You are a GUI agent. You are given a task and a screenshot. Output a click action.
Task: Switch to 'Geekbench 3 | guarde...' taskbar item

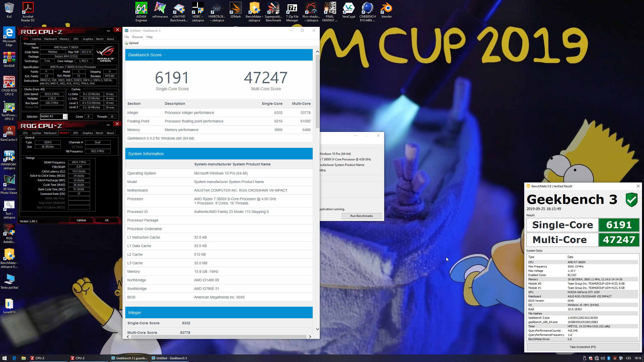click(129, 358)
